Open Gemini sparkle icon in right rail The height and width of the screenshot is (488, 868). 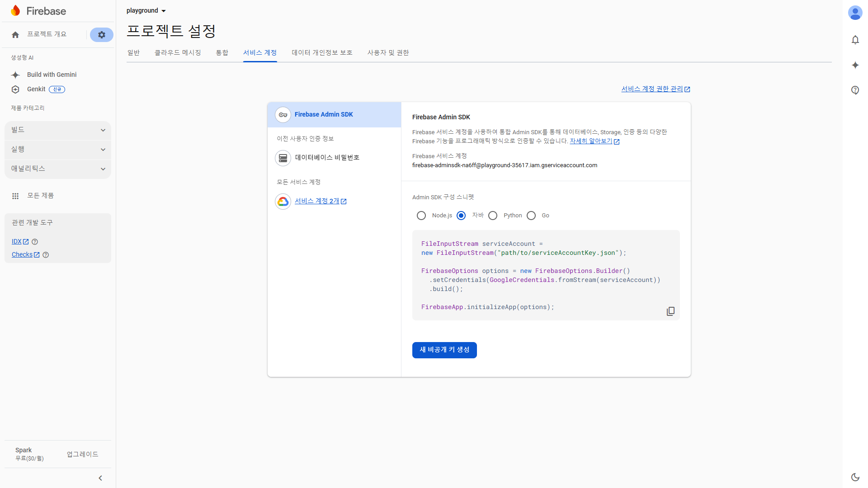[855, 65]
